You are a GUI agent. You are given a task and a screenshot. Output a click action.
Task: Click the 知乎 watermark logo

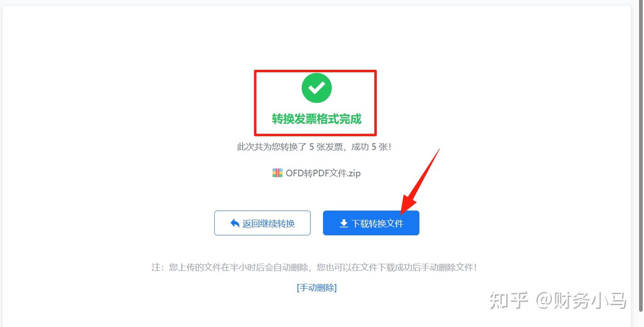click(509, 301)
